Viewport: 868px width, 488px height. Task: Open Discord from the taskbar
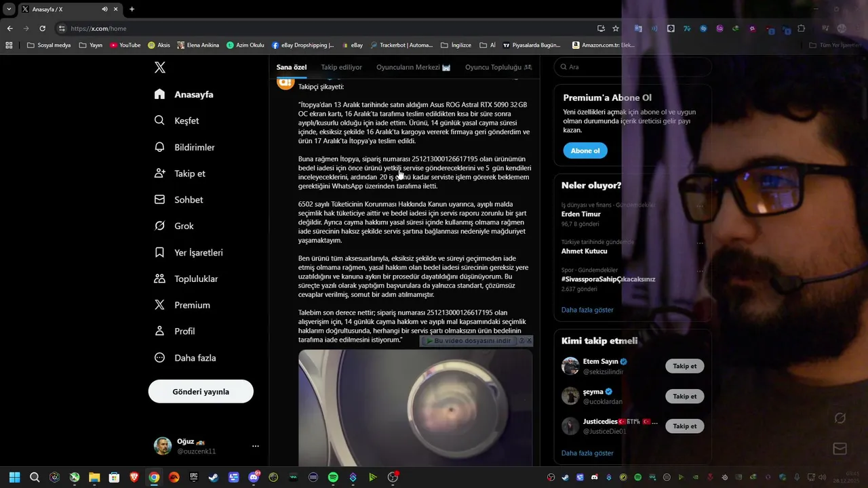pos(254,477)
